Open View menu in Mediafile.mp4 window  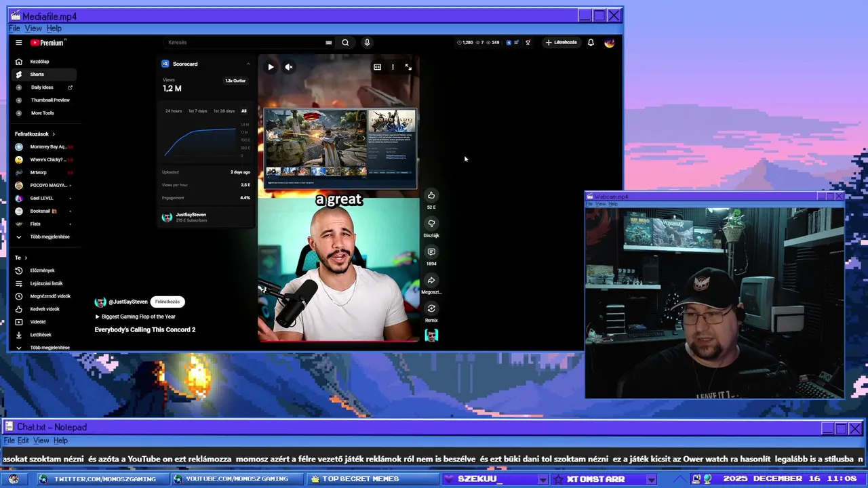pyautogui.click(x=33, y=28)
